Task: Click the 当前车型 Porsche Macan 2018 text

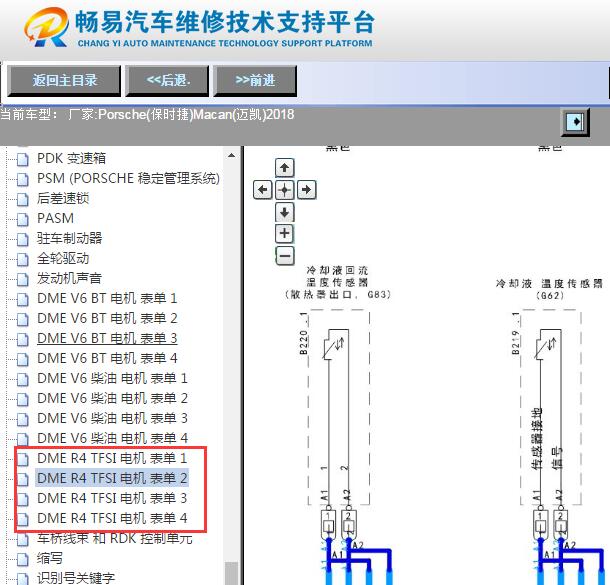Action: pyautogui.click(x=147, y=114)
